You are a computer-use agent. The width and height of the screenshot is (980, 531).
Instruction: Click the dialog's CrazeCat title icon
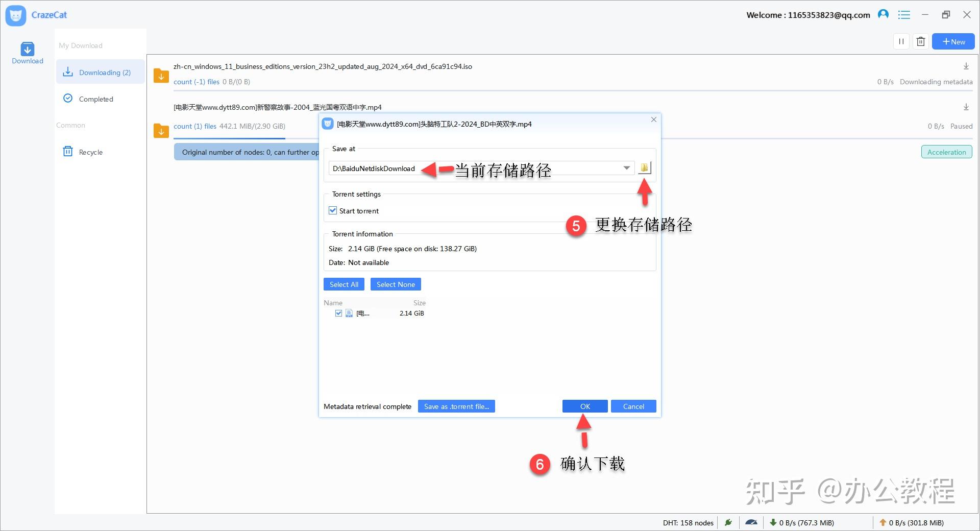coord(328,124)
